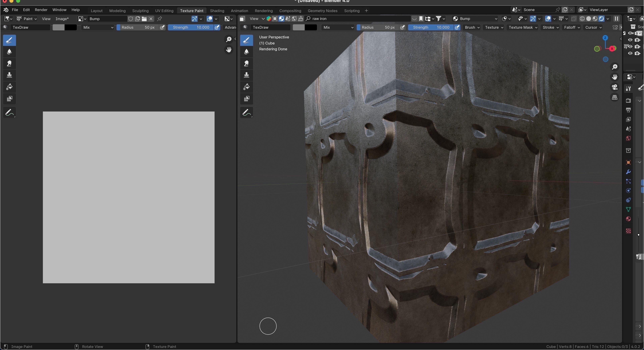Open an image file with folder button

144,19
